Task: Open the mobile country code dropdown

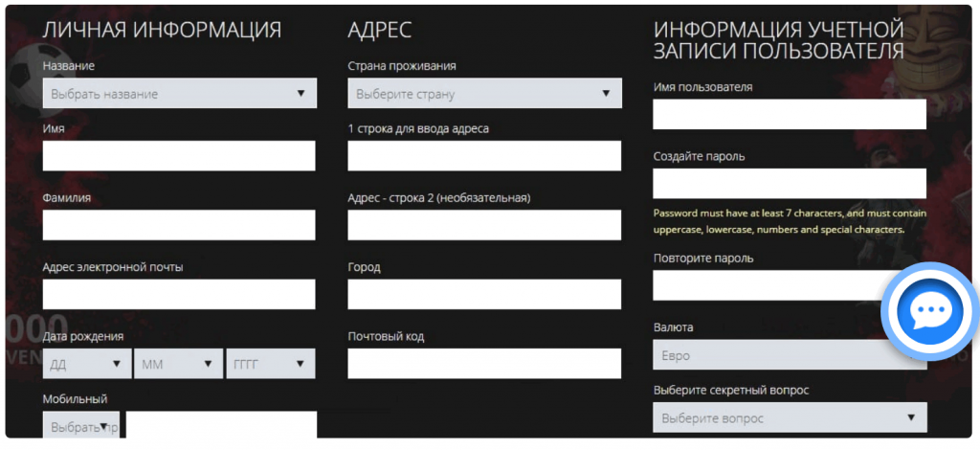Action: 80,425
